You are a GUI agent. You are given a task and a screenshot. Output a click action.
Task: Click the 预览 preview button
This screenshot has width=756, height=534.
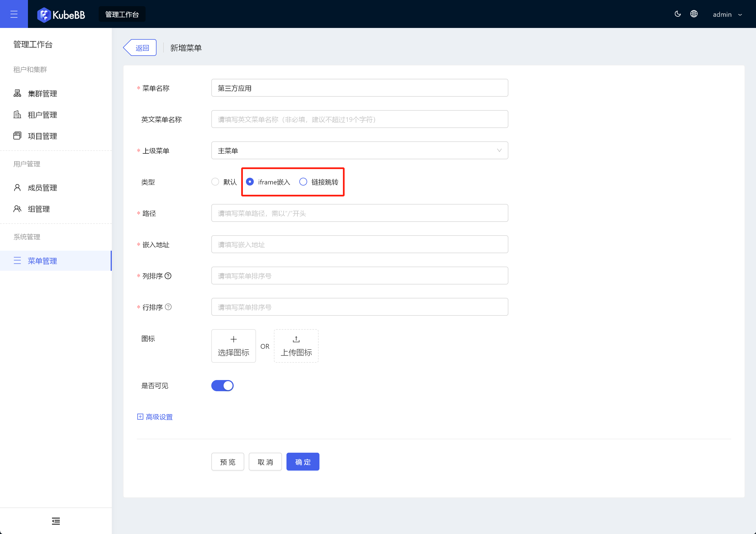tap(227, 462)
